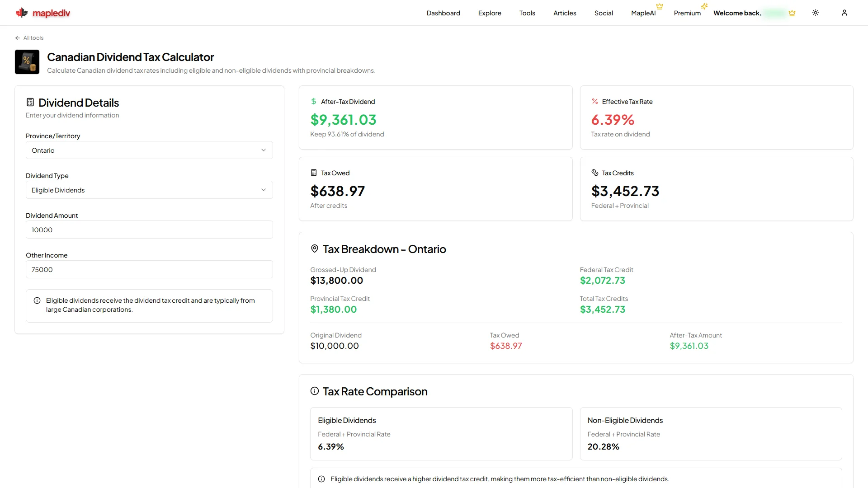868x488 pixels.
Task: Select the $3,452.73 value in Tax Credits card
Action: coord(625,191)
